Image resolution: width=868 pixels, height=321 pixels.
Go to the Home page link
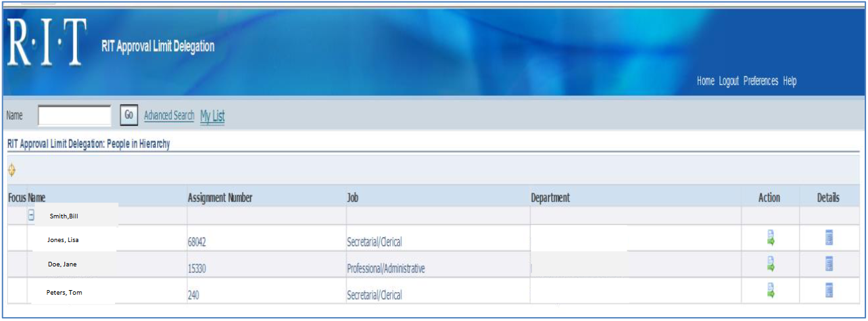(x=705, y=81)
